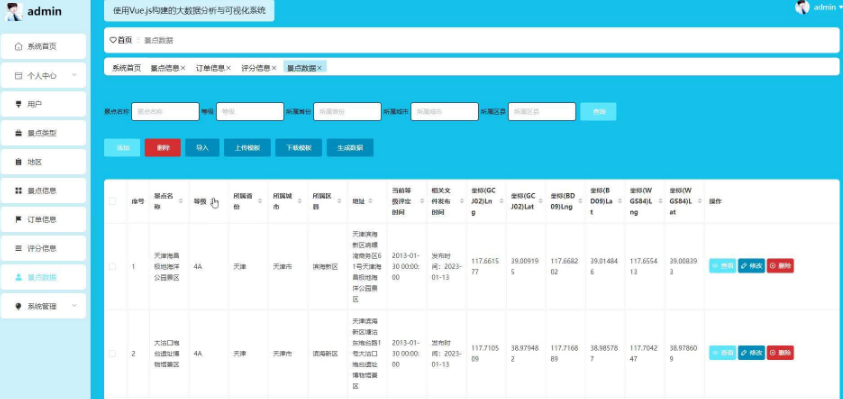Sort by 坐标(GCJ02)Lng column icon
Viewport: 843px width, 399px height.
(x=502, y=201)
